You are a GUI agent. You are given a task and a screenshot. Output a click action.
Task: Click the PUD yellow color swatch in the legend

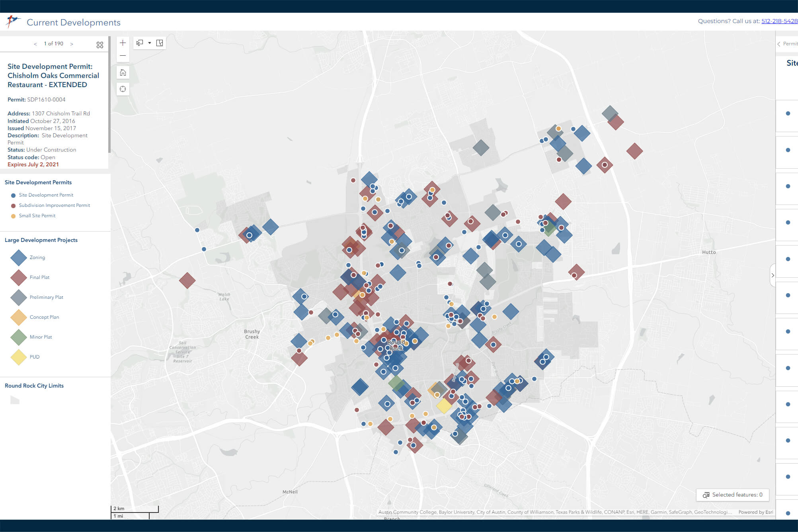click(18, 357)
